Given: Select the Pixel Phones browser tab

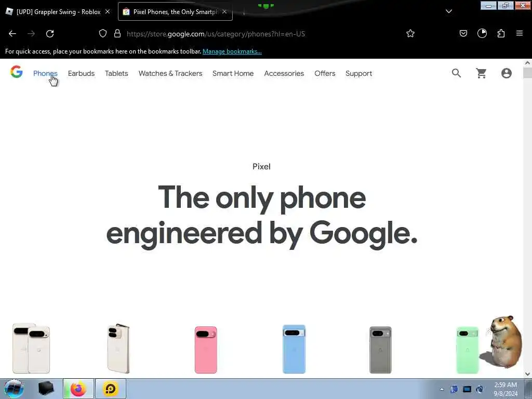Looking at the screenshot, I should [175, 11].
